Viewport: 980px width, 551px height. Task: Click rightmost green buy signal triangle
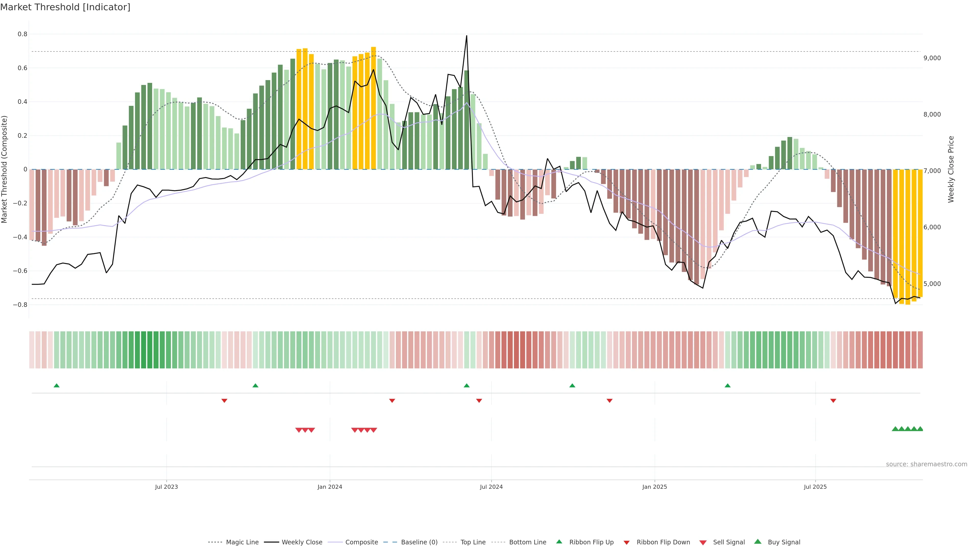pos(920,429)
